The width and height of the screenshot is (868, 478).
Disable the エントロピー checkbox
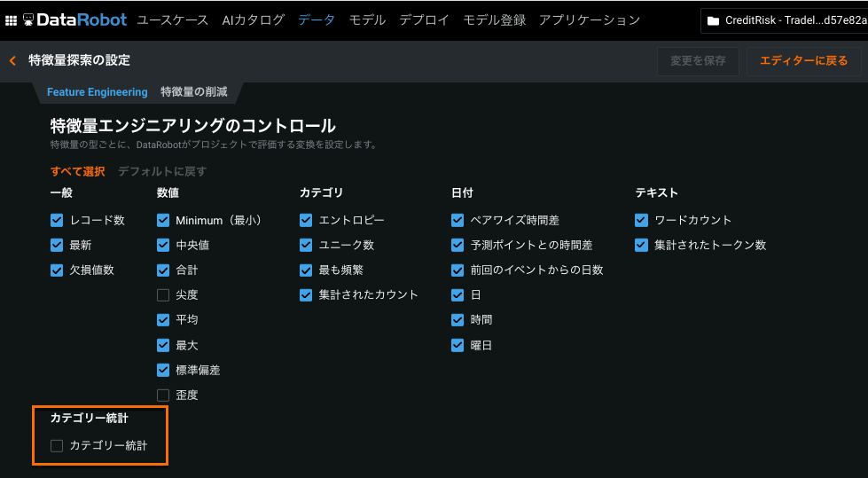[306, 220]
